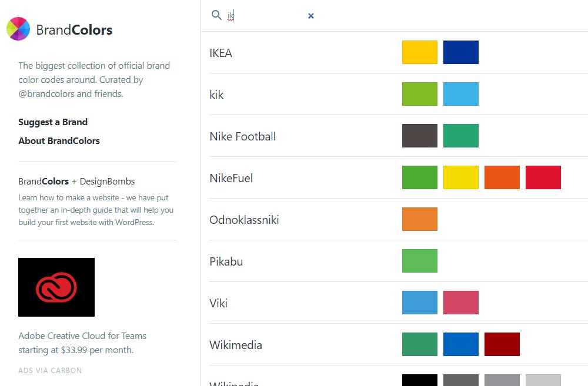Select the IKEA yellow color swatch

[420, 52]
